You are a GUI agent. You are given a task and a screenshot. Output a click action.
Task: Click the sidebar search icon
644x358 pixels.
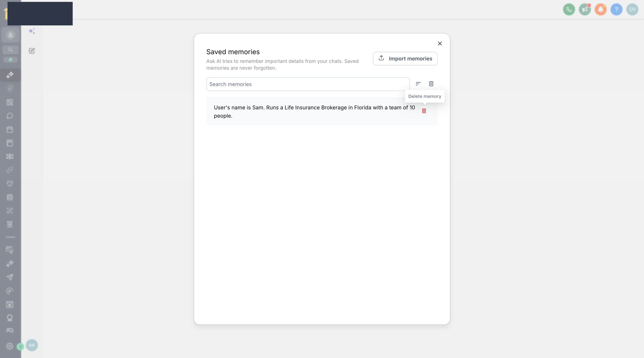coord(10,50)
